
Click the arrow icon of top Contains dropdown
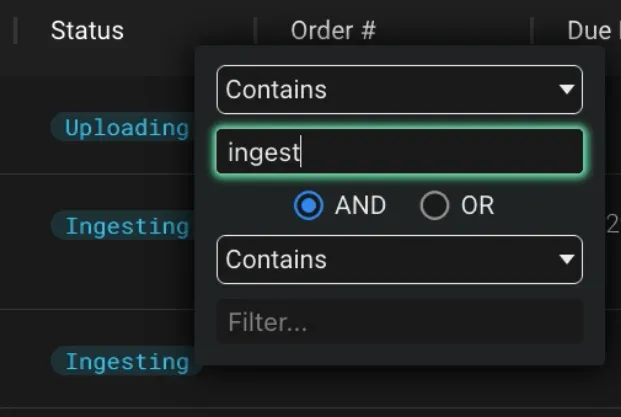pos(567,90)
